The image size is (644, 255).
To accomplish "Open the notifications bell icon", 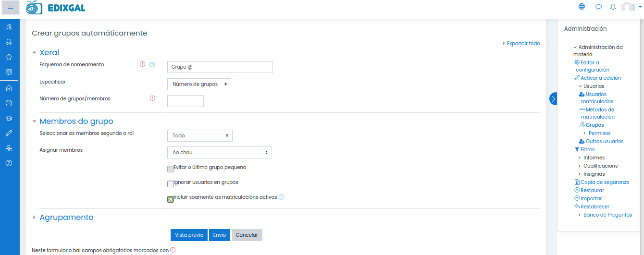I will 613,7.
